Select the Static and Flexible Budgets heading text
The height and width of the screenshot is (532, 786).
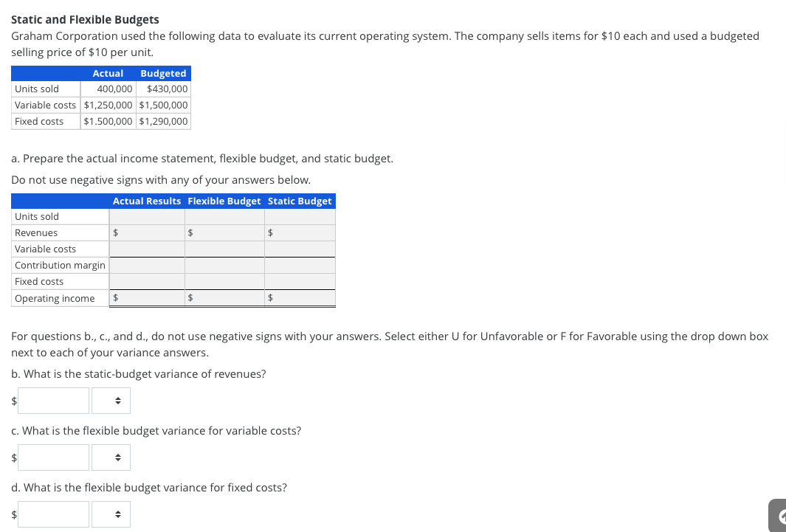point(85,19)
